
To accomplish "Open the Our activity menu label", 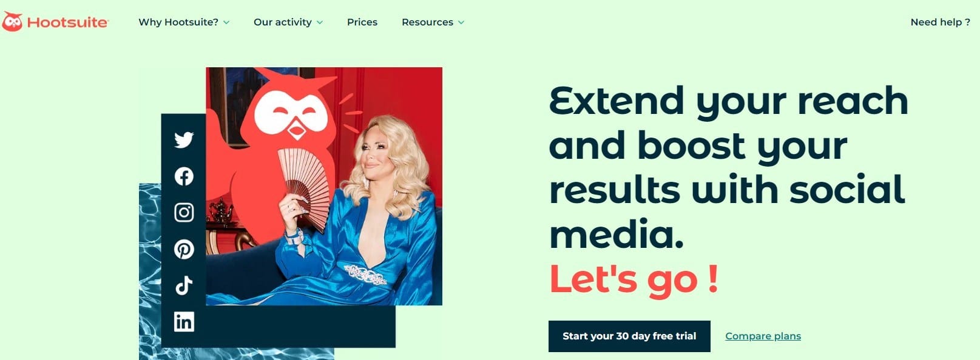I will click(283, 22).
